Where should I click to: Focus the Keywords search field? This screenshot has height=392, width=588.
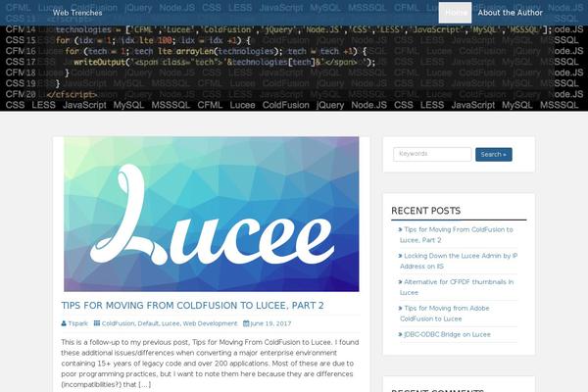pyautogui.click(x=432, y=154)
